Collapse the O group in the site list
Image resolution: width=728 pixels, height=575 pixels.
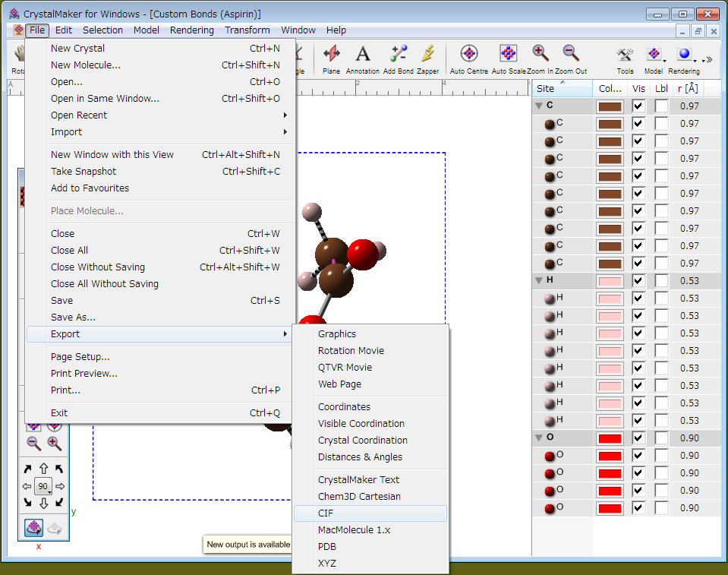[x=539, y=438]
